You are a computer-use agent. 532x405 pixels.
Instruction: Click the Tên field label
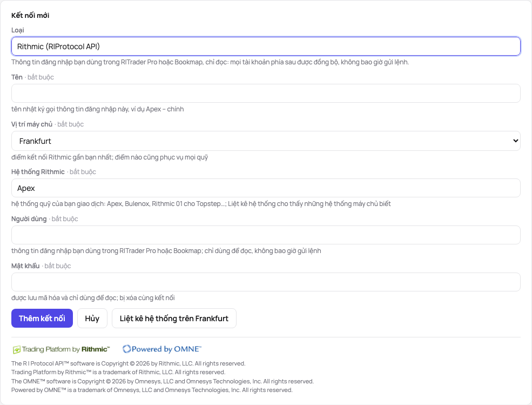(17, 77)
